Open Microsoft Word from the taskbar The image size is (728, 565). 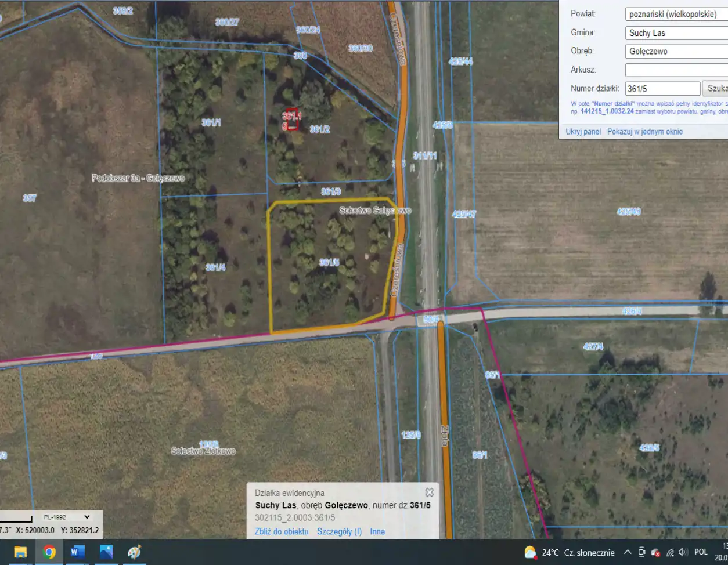(x=77, y=552)
